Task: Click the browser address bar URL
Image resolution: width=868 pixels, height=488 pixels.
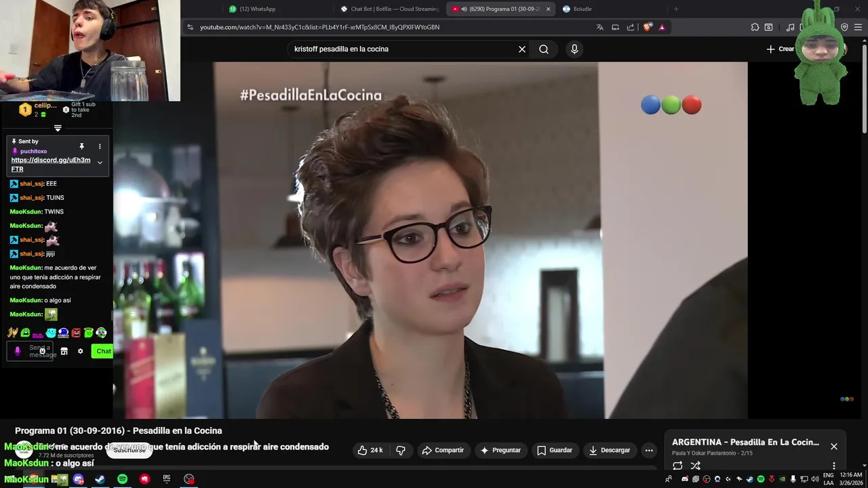Action: click(x=319, y=27)
